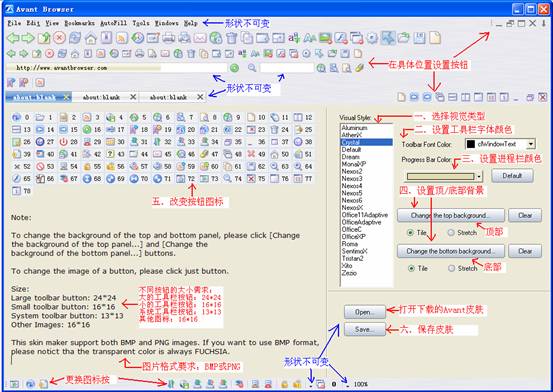Viewport: 553px width, 392px height.
Task: Click the small Home icon in second toolbar
Action: 75,54
